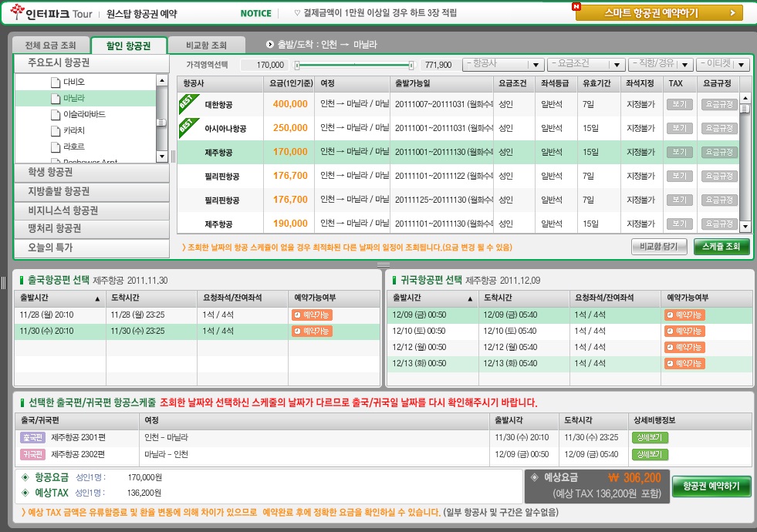Sort fares by 요금(1인기준) column header
The height and width of the screenshot is (532, 757).
pyautogui.click(x=289, y=83)
